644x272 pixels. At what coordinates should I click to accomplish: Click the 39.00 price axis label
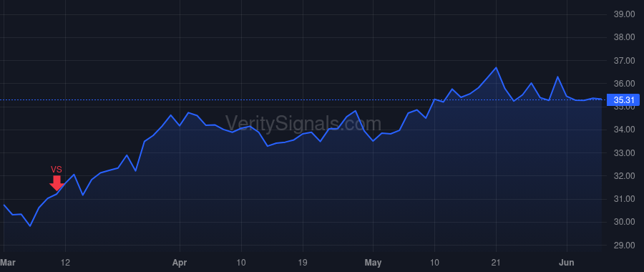[624, 14]
